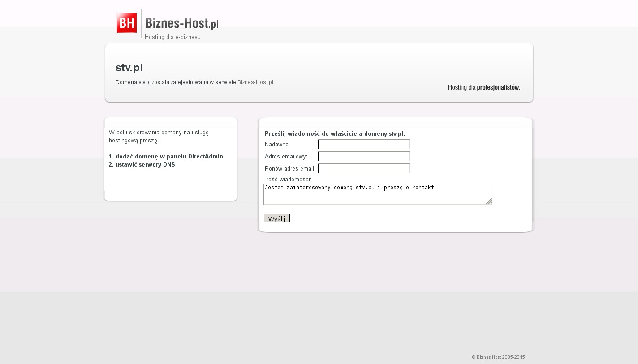Image resolution: width=638 pixels, height=364 pixels.
Task: Focus the 'Adres emailowy' input field
Action: tap(363, 157)
